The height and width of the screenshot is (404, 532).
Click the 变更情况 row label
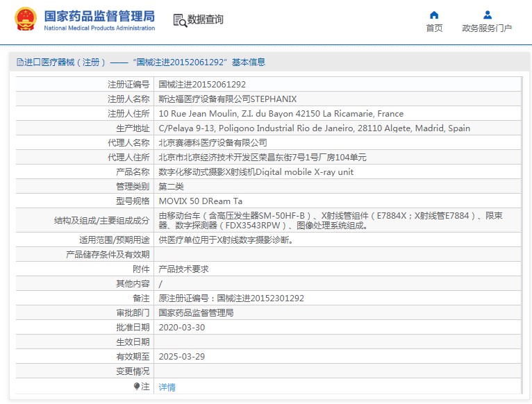tap(133, 371)
